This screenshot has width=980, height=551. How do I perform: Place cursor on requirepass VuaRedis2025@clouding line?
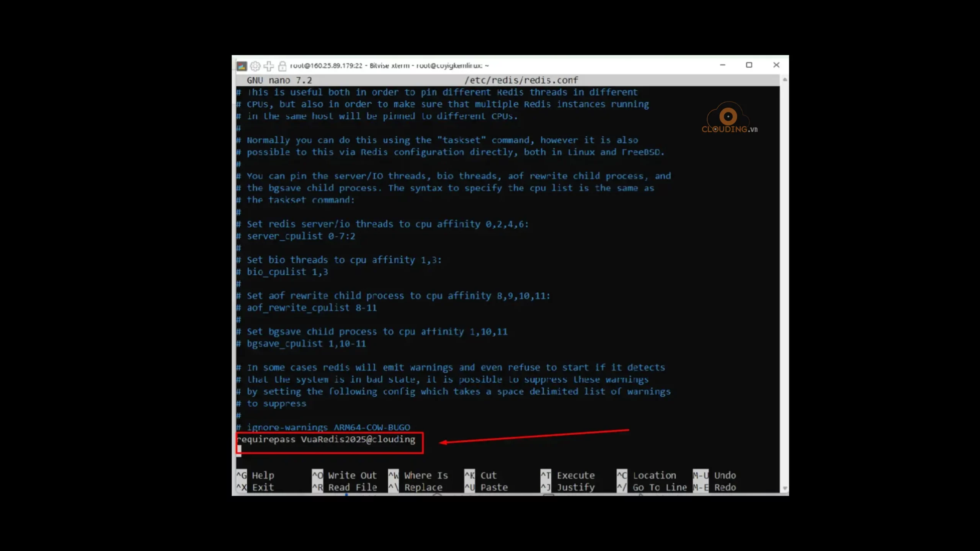point(326,439)
